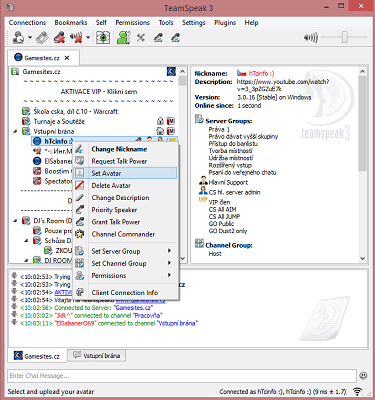Expand the Permissions submenu in context menu
The height and width of the screenshot is (400, 375).
click(126, 276)
